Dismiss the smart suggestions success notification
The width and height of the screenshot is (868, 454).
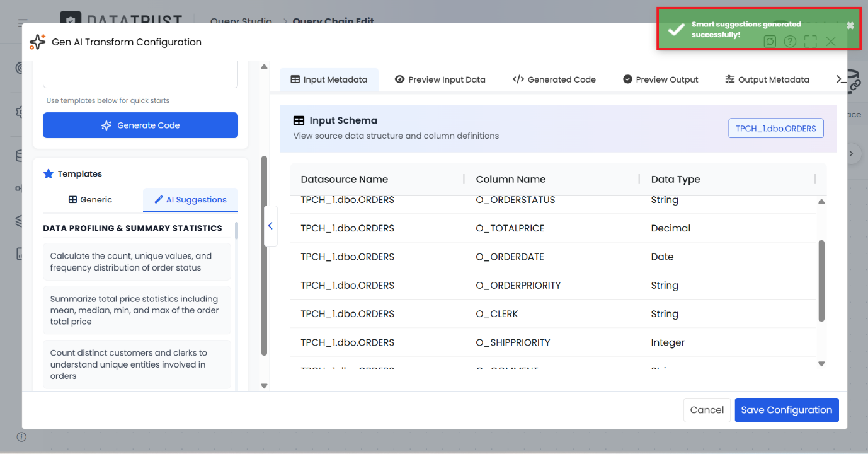tap(850, 26)
